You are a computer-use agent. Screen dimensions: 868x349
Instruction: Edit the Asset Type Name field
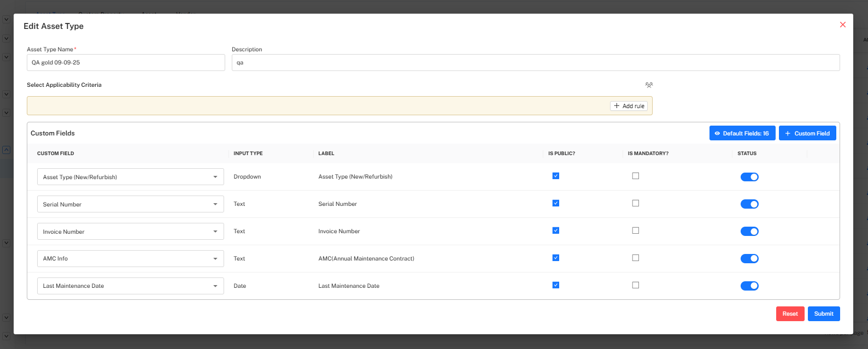tap(126, 62)
